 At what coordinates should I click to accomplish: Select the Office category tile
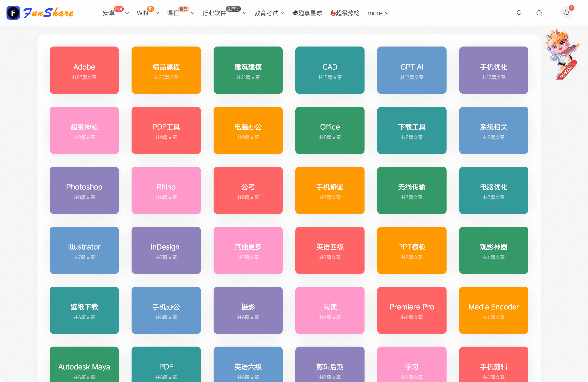330,130
